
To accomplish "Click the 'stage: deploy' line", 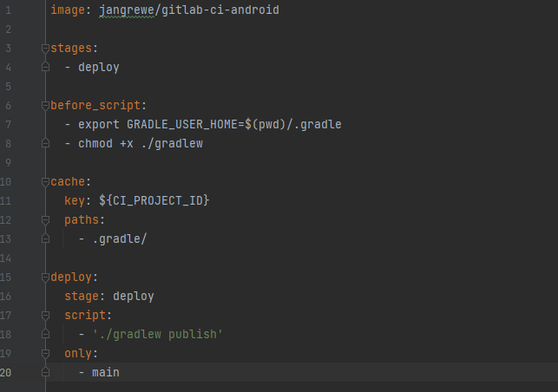I will coord(108,296).
